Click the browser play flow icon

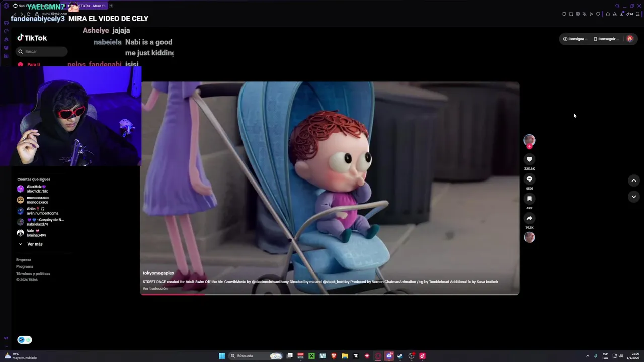pos(591,14)
